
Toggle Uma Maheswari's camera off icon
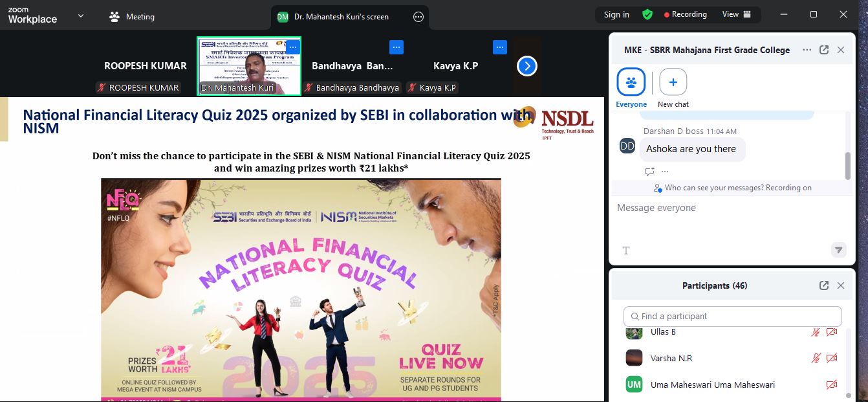pyautogui.click(x=832, y=385)
